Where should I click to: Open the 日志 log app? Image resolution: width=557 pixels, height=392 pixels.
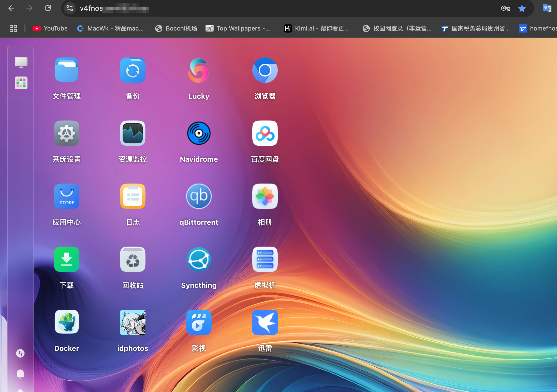133,196
